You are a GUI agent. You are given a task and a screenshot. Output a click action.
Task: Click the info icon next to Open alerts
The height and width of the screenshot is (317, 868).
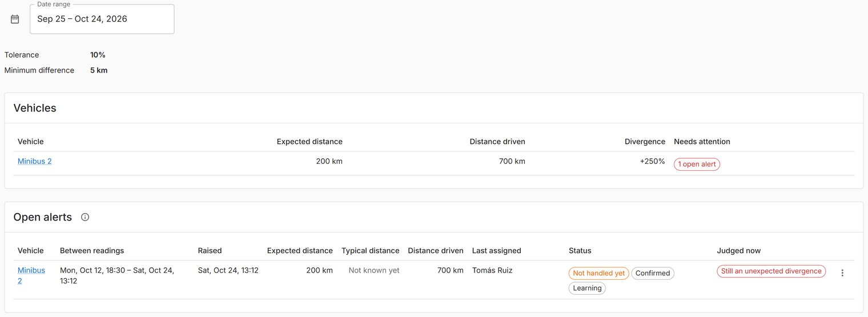tap(85, 217)
